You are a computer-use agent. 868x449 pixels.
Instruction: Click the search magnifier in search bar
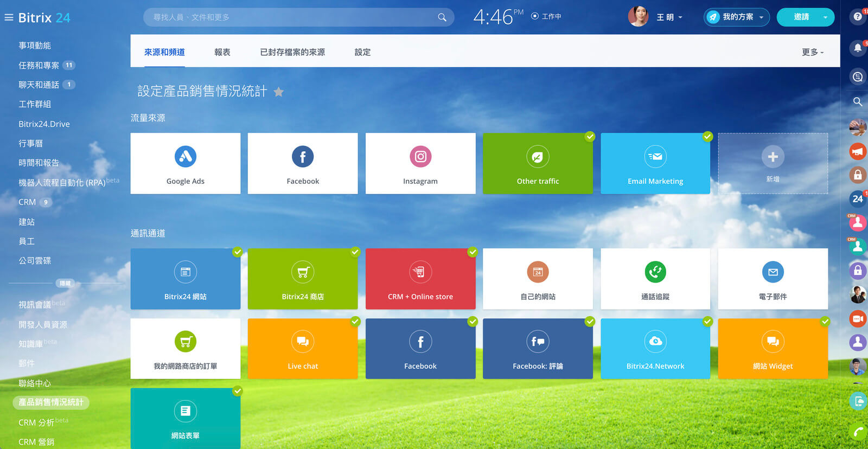click(442, 17)
